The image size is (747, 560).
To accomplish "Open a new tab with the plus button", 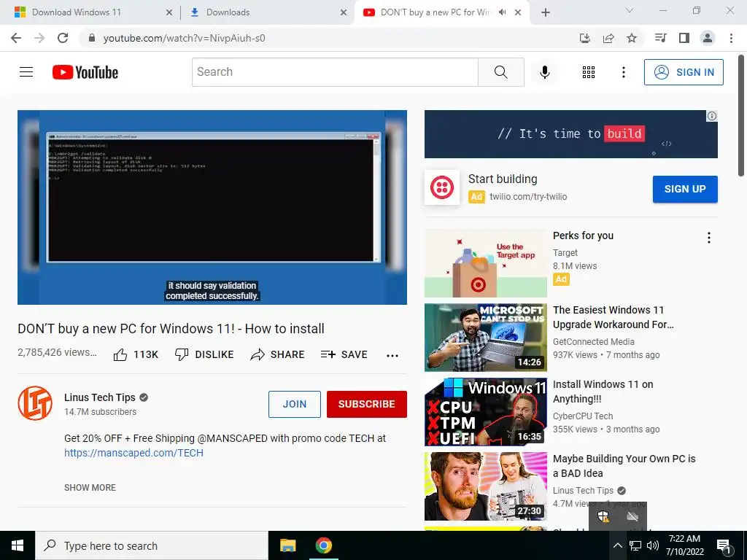I will (x=546, y=12).
